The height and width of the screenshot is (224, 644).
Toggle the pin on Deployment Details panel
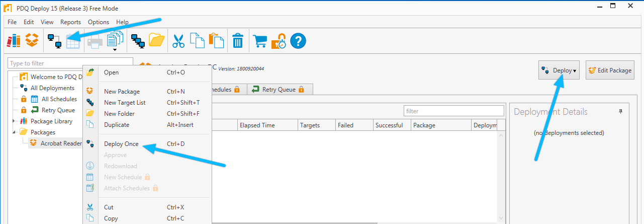(x=620, y=112)
